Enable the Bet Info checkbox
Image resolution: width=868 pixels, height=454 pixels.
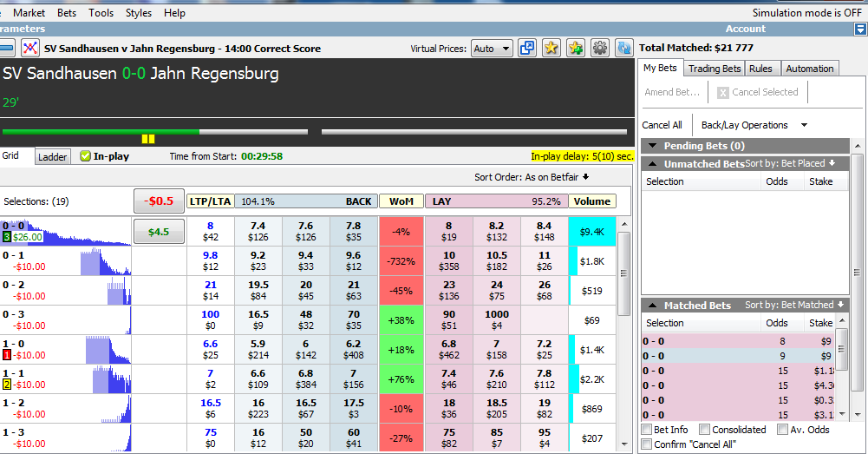(647, 430)
